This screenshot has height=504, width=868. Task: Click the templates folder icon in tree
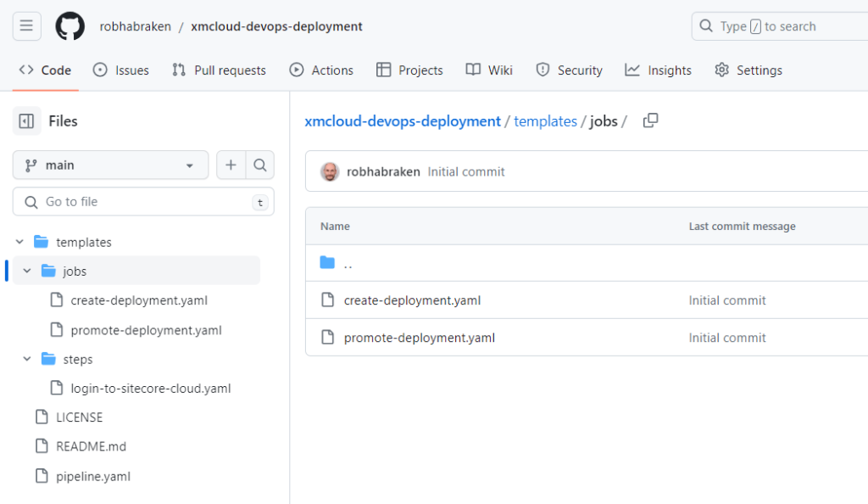[x=41, y=242]
